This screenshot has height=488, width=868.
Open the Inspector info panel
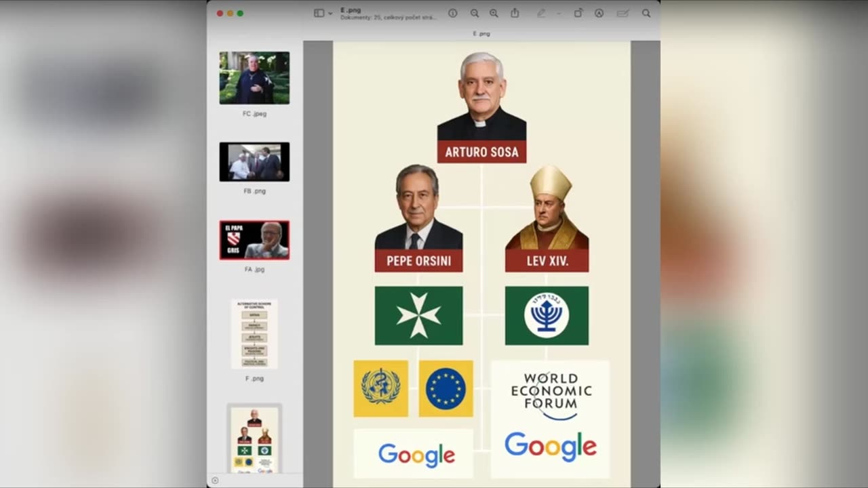coord(452,13)
